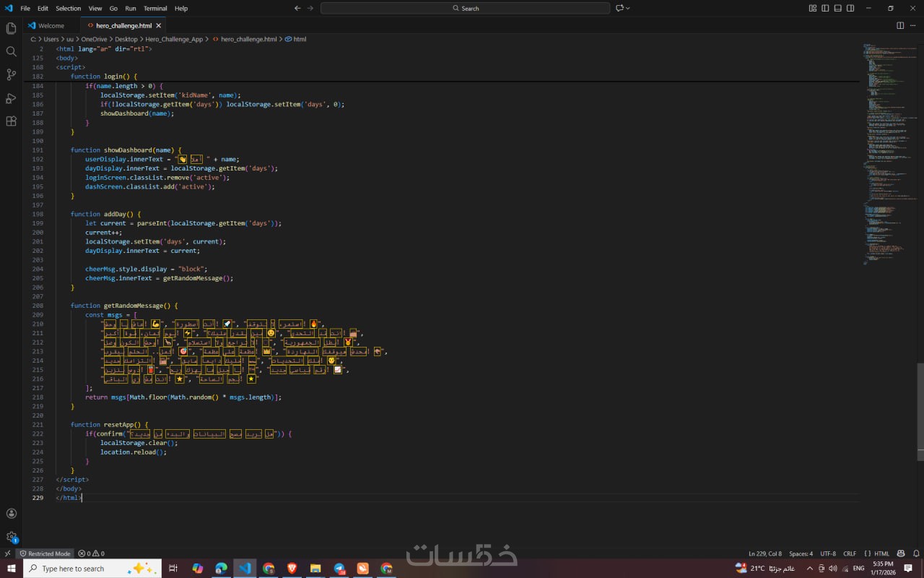The height and width of the screenshot is (578, 924).
Task: Show hidden system tray icons chevron
Action: coord(809,568)
